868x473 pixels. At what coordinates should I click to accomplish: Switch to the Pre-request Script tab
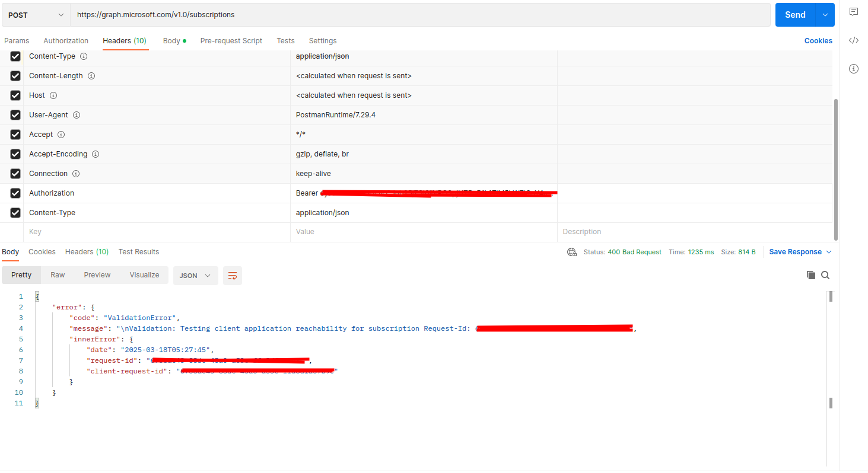(x=231, y=40)
